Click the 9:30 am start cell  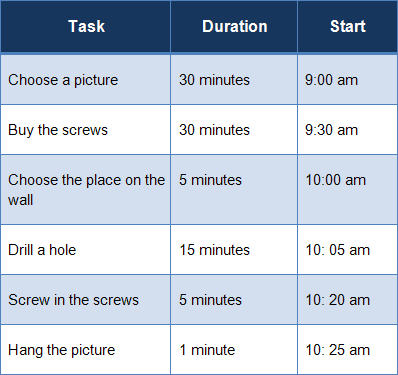(347, 130)
